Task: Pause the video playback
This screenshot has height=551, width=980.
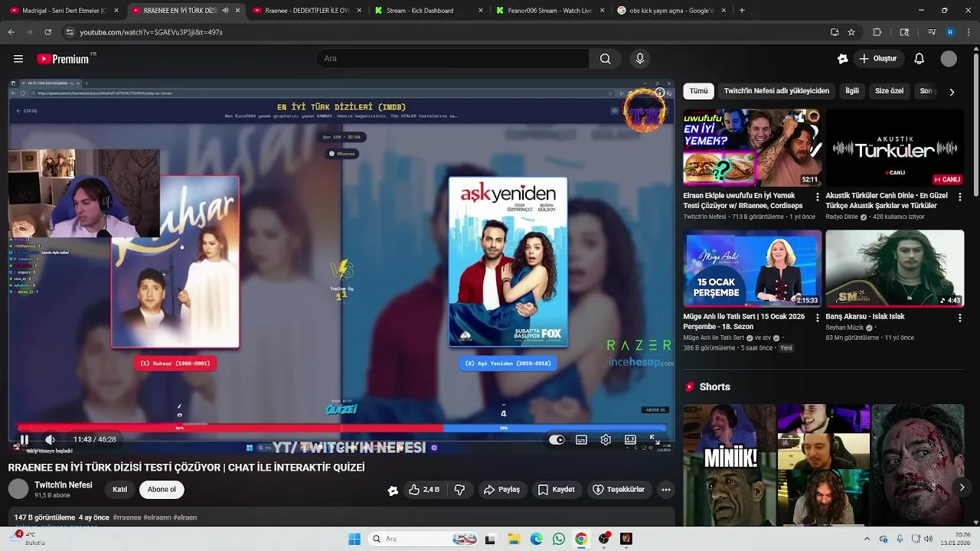Action: [24, 440]
